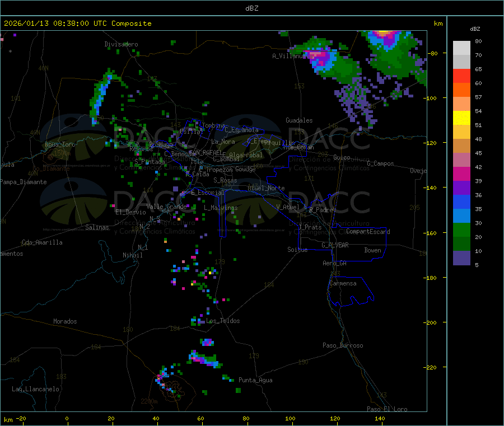
Task: Select the 'A_Villanueva' location label
Action: (293, 56)
